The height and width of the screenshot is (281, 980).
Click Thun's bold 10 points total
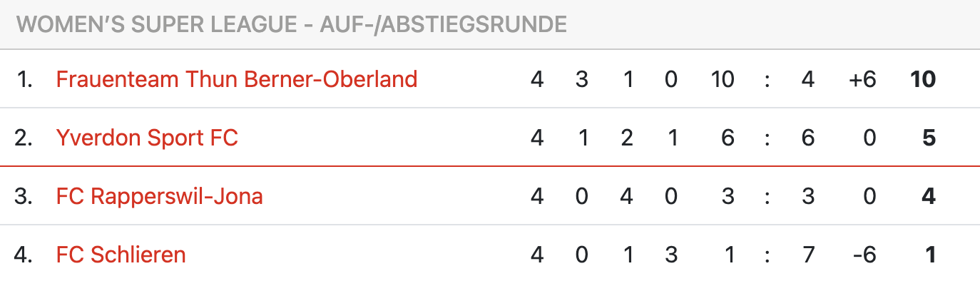(x=923, y=78)
